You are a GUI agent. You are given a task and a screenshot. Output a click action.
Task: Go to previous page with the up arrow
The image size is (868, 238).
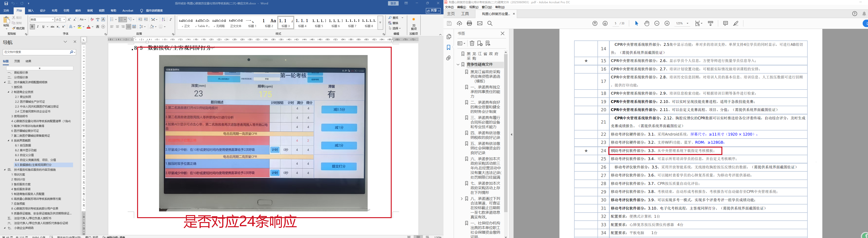tap(595, 23)
